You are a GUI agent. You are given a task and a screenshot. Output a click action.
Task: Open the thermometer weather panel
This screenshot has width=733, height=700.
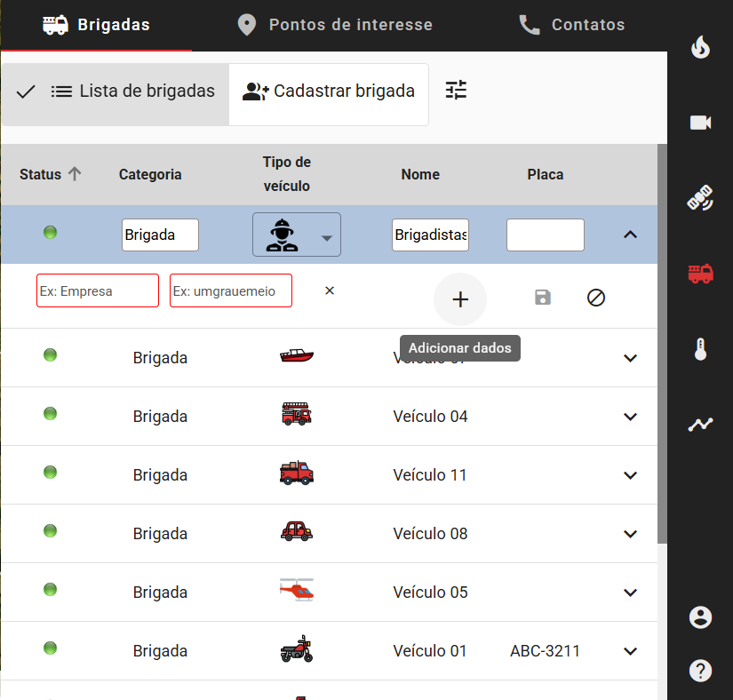(x=700, y=349)
